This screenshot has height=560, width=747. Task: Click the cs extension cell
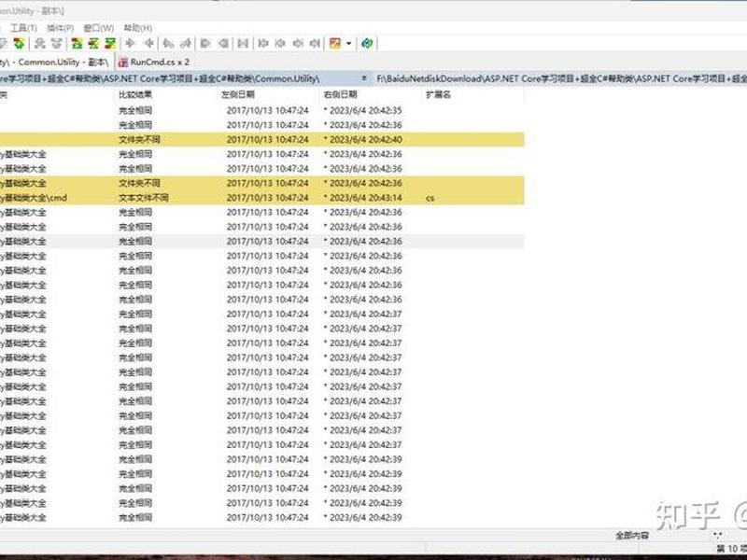click(x=430, y=198)
